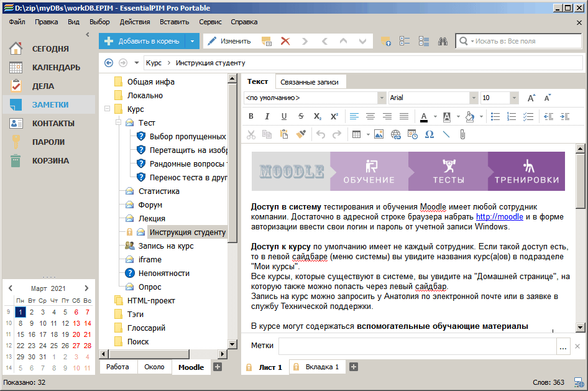Center align the text
This screenshot has width=588, height=391.
tap(370, 117)
